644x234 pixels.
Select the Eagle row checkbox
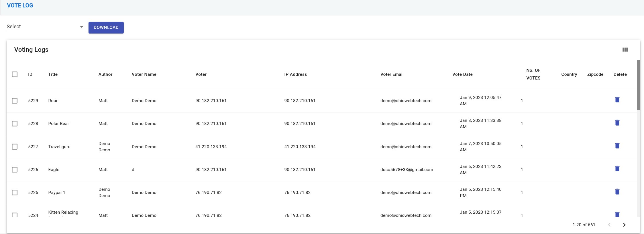(15, 170)
